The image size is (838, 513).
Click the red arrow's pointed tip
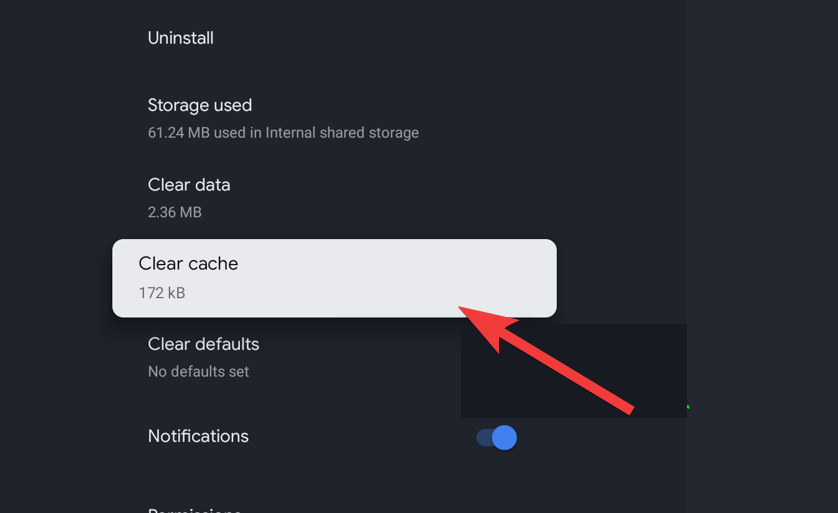coord(463,309)
